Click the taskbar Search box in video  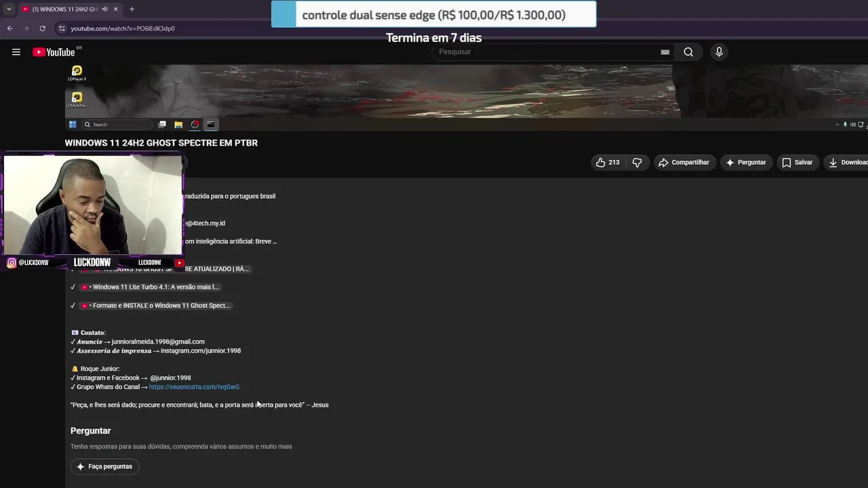pos(117,125)
